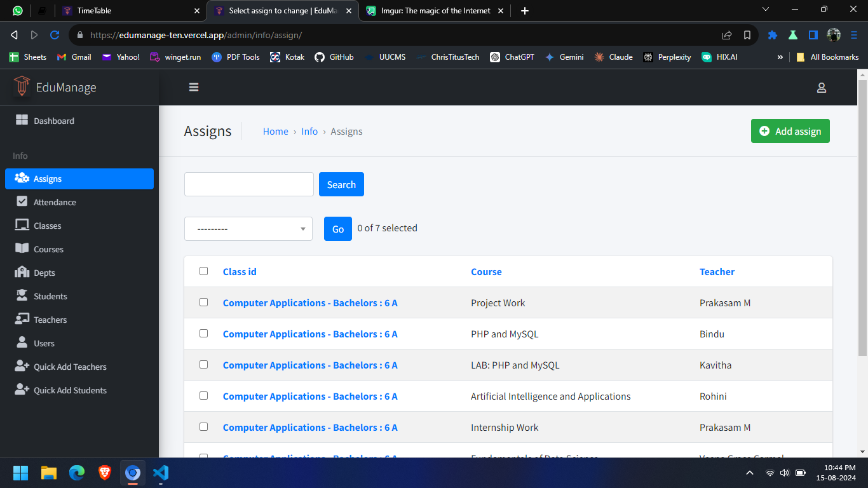Switch to the Imgur browser tab

click(435, 10)
